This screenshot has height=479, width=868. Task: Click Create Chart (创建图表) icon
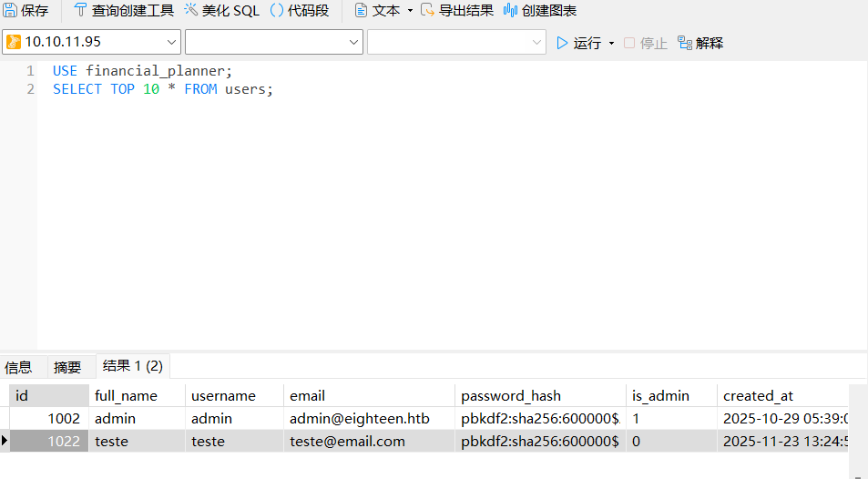[511, 11]
